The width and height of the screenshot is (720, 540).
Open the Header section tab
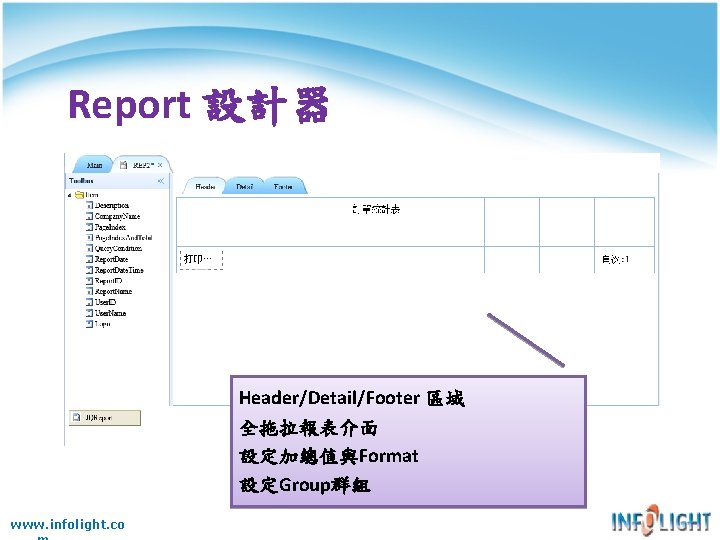(205, 186)
